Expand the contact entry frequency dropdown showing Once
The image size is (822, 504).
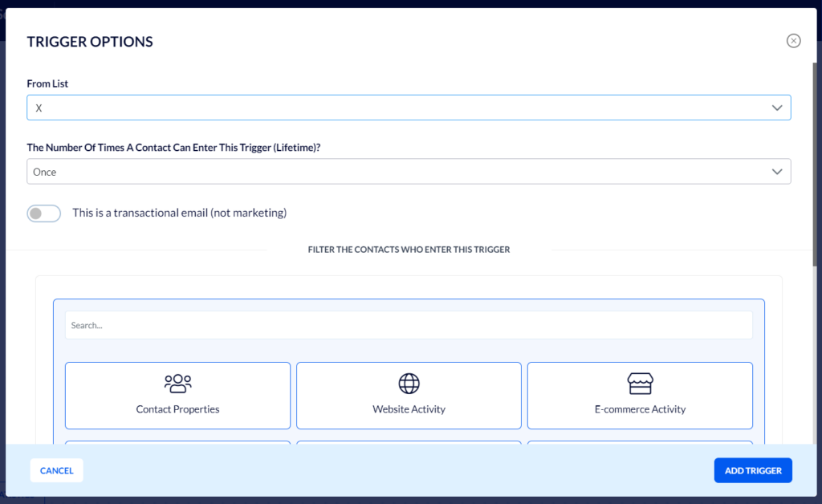(409, 172)
